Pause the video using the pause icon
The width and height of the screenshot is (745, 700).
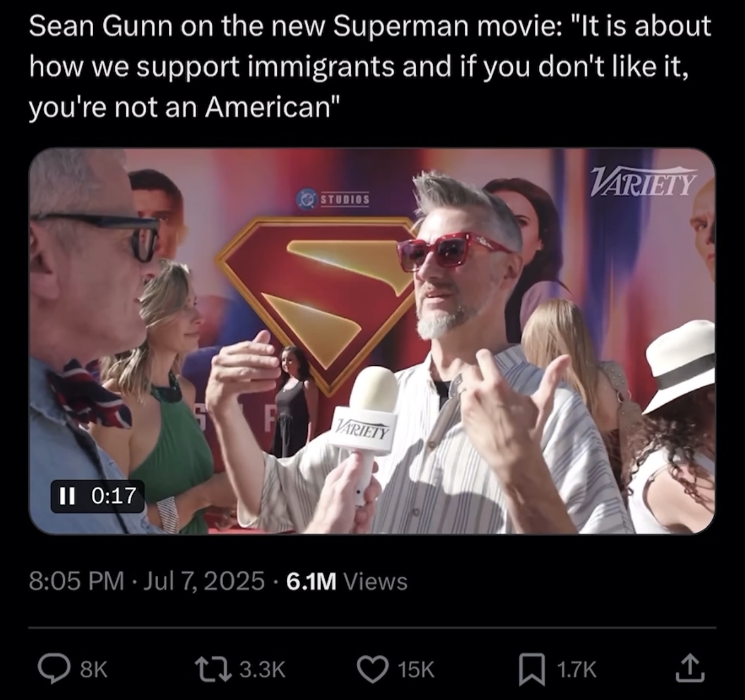pos(67,496)
